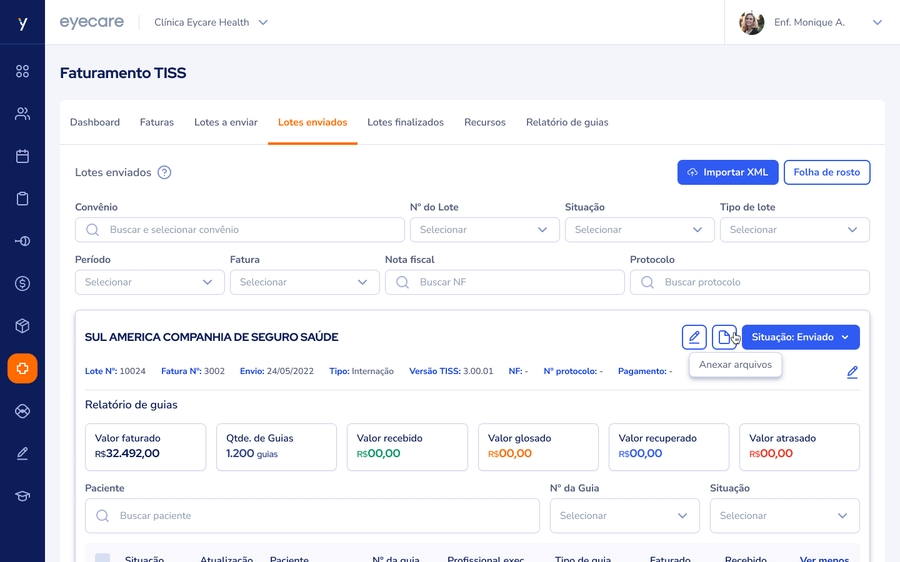Open the graduation cap sidebar icon

click(22, 496)
